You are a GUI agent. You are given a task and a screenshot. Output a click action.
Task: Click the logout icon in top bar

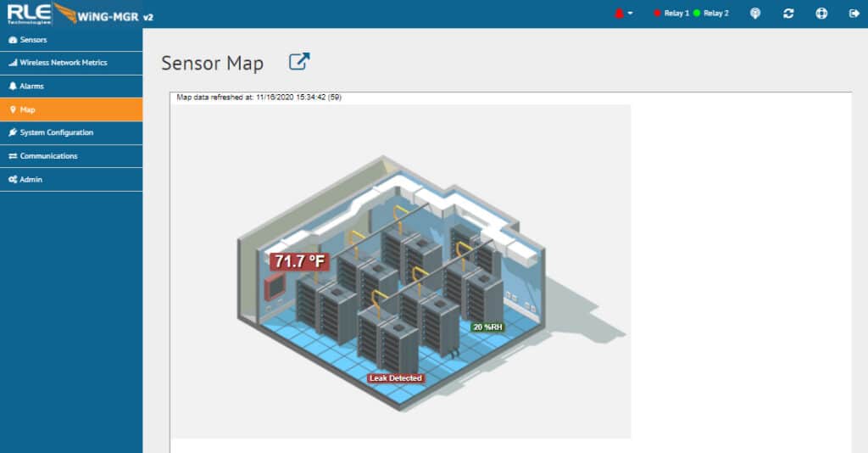(853, 14)
